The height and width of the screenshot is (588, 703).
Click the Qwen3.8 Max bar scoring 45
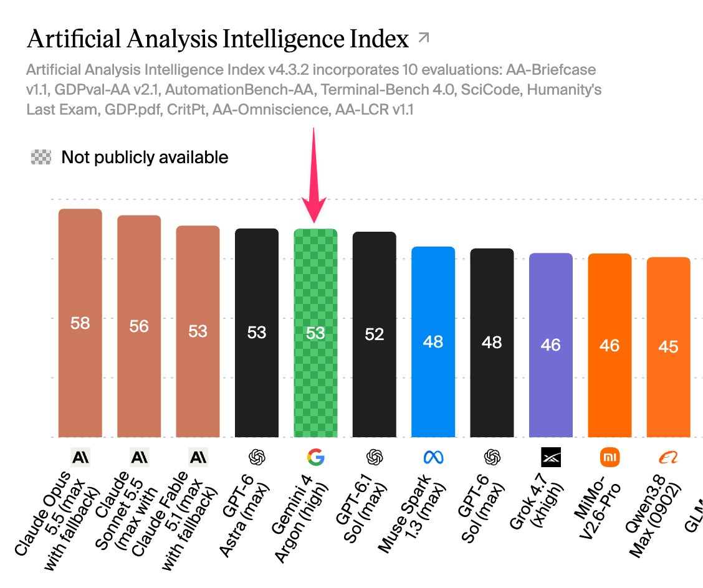(x=669, y=348)
